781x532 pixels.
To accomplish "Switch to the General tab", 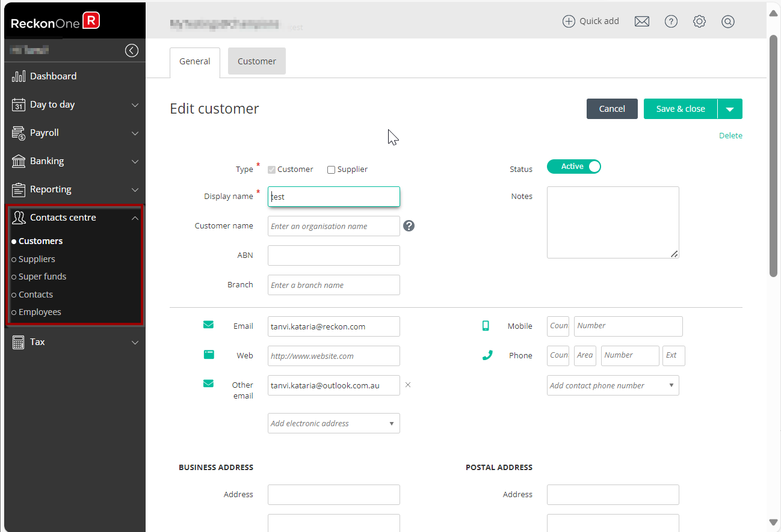I will coord(195,62).
